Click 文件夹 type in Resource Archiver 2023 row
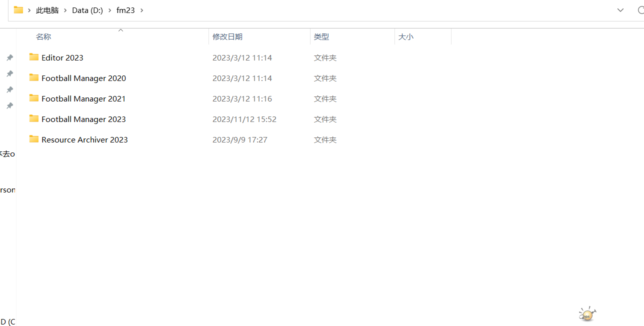This screenshot has height=326, width=644. pyautogui.click(x=325, y=139)
